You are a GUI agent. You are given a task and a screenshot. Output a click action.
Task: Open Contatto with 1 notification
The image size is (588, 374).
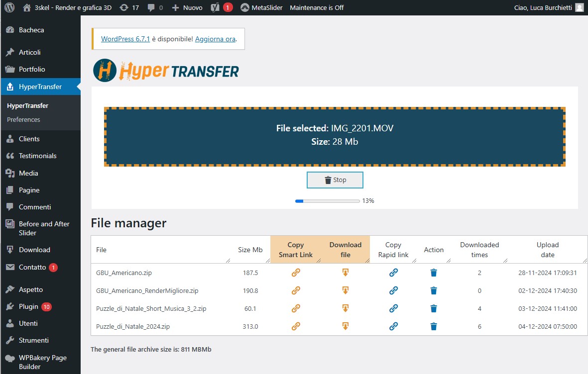tap(40, 267)
